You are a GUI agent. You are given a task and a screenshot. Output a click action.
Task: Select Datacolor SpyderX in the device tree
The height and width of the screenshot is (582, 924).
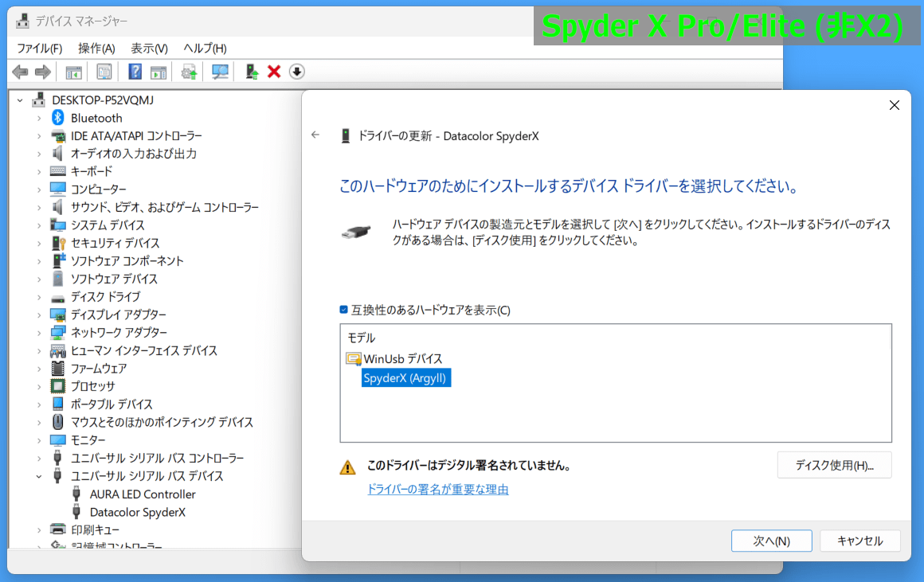point(137,513)
